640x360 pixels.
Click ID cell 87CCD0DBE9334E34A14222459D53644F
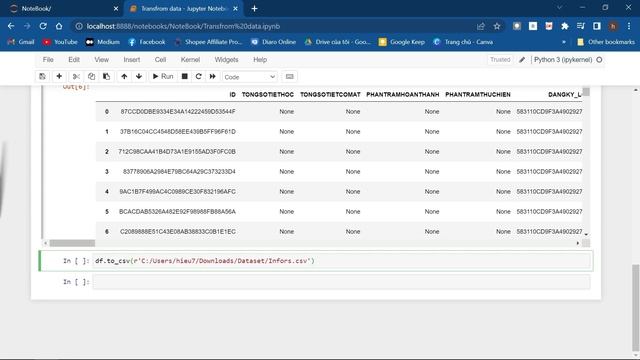coord(178,111)
